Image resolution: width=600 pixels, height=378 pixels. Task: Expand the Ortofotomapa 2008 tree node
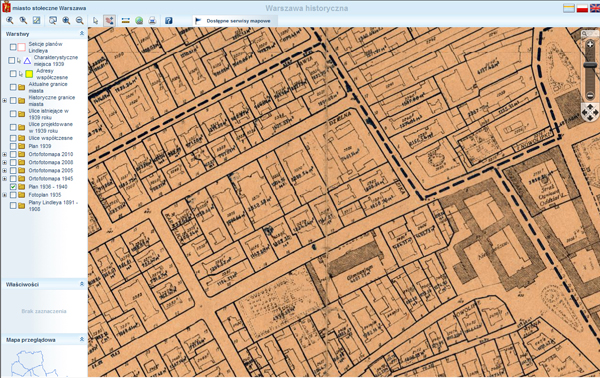coord(5,163)
